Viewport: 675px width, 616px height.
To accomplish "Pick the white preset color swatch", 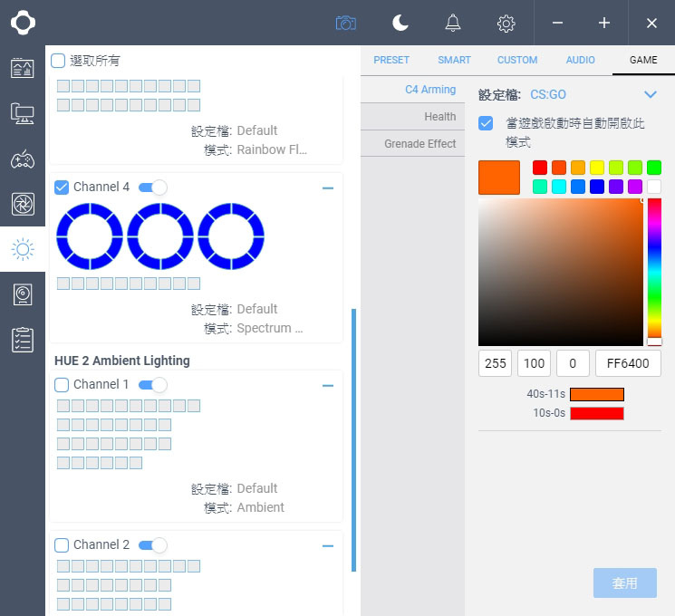I will click(654, 187).
